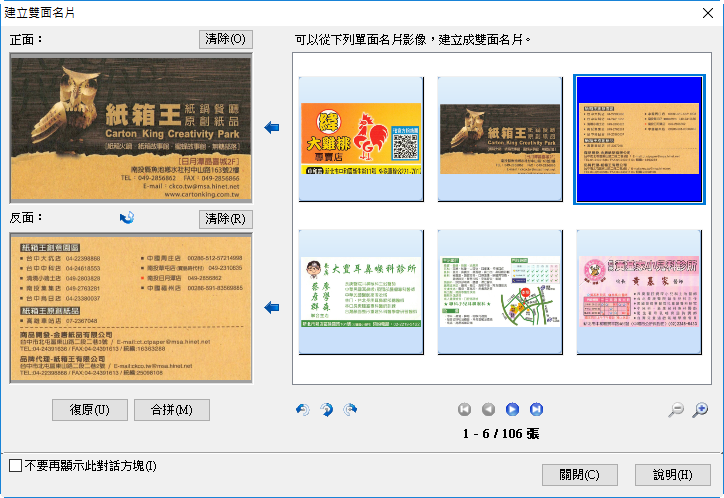Click the arrow to set the back image
Screen dimensions: 724x498
(272, 307)
